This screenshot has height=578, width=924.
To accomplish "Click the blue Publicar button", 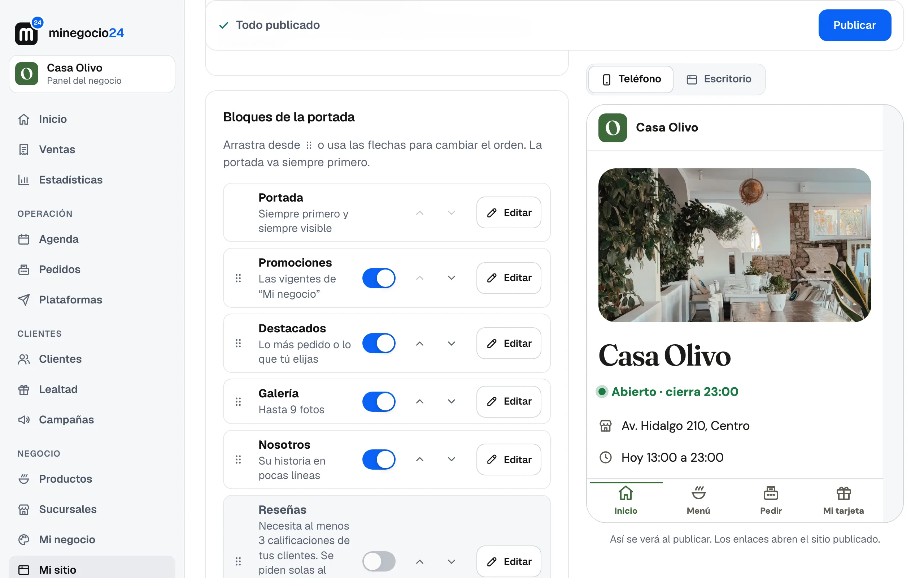I will (x=854, y=25).
